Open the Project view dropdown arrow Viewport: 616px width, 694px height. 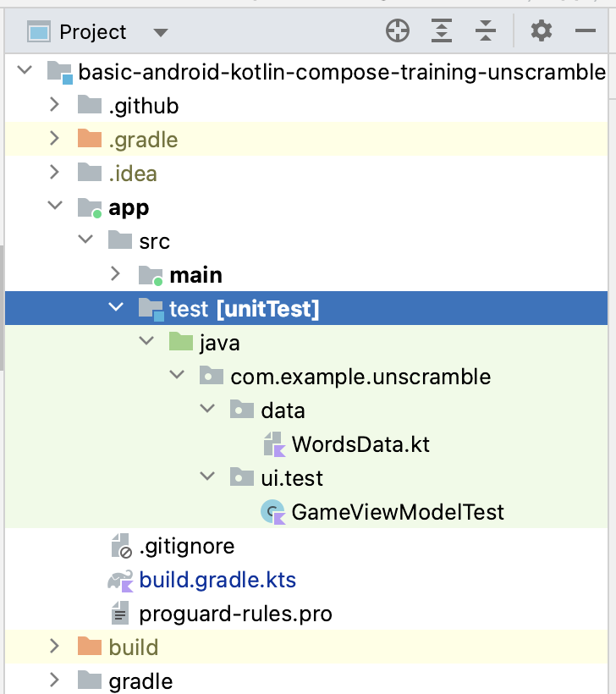coord(162,30)
